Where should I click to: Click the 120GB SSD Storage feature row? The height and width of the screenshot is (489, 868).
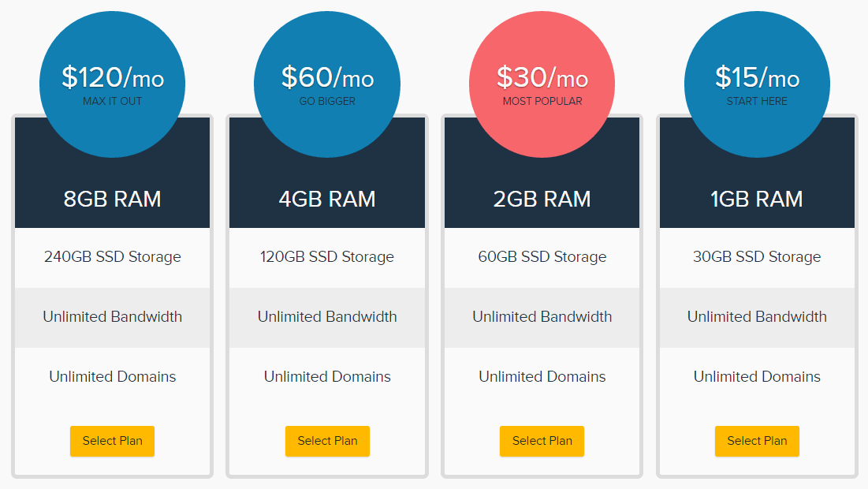[x=327, y=257]
